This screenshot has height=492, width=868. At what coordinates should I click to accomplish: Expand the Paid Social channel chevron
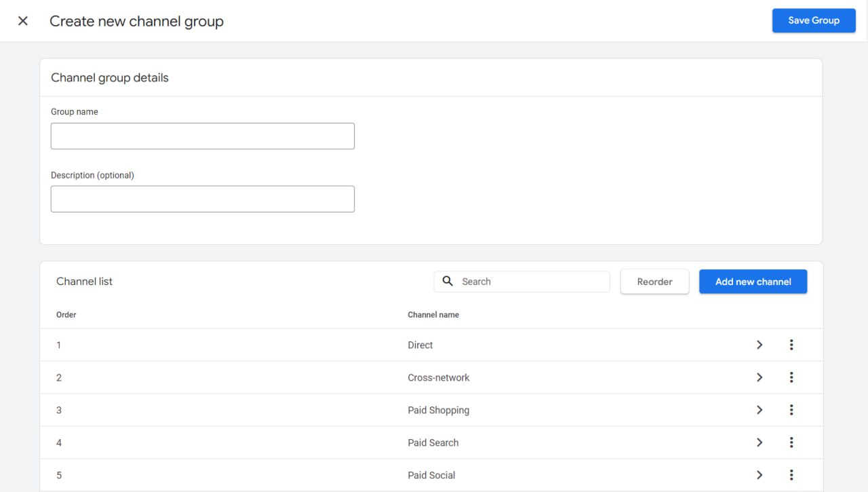(759, 475)
